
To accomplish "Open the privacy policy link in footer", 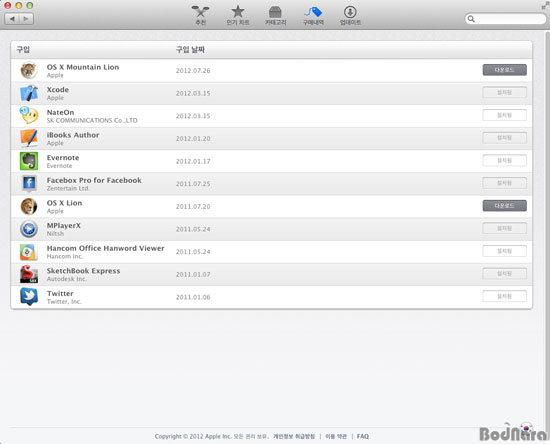I will coord(294,436).
